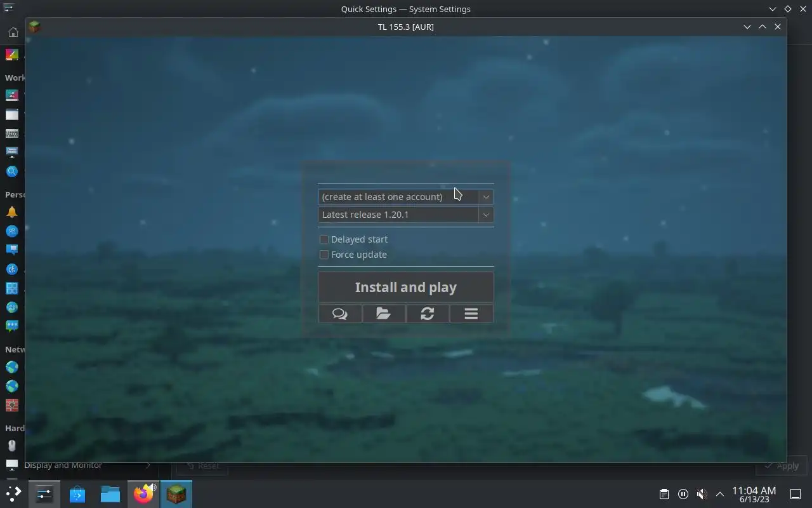Enable the Force update checkbox
Viewport: 812px width, 508px height.
click(324, 255)
